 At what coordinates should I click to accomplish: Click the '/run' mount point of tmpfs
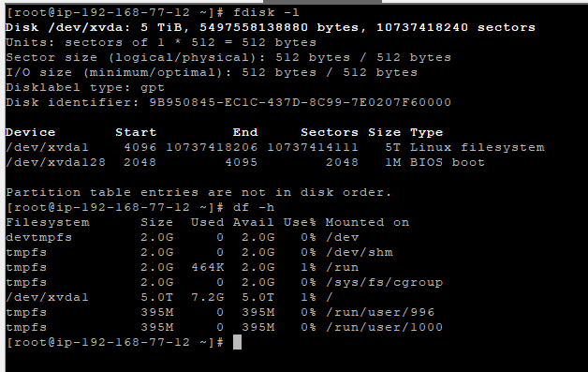[x=342, y=268]
